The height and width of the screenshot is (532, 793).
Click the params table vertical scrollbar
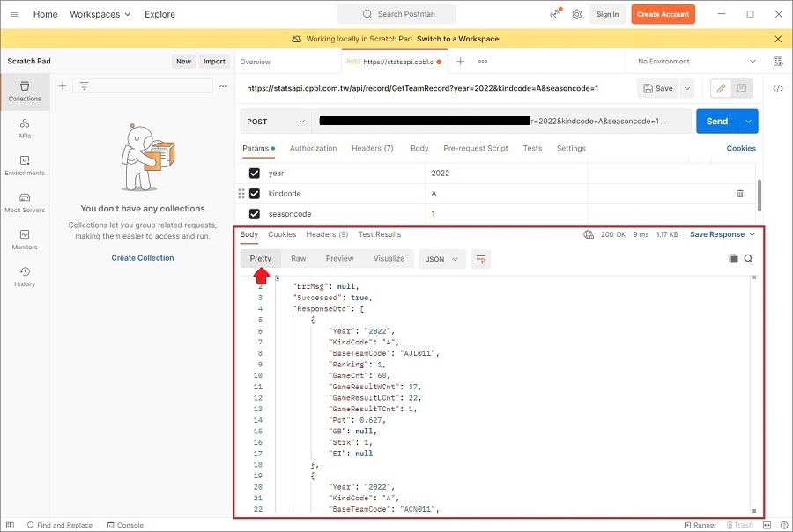click(760, 196)
